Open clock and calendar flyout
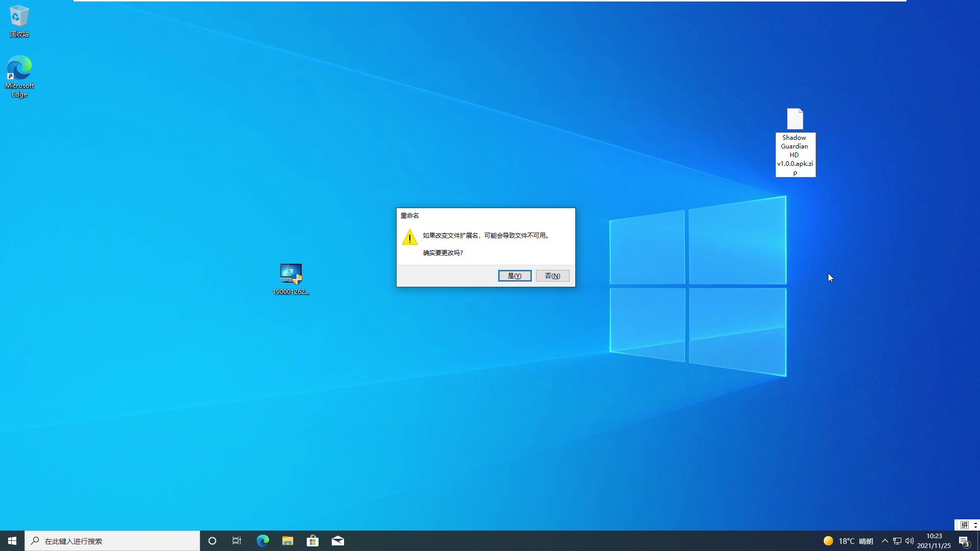980x551 pixels. coord(934,541)
